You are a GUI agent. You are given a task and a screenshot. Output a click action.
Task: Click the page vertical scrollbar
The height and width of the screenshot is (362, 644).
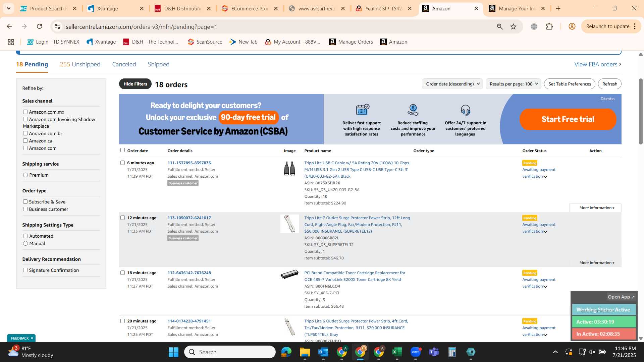click(x=641, y=112)
